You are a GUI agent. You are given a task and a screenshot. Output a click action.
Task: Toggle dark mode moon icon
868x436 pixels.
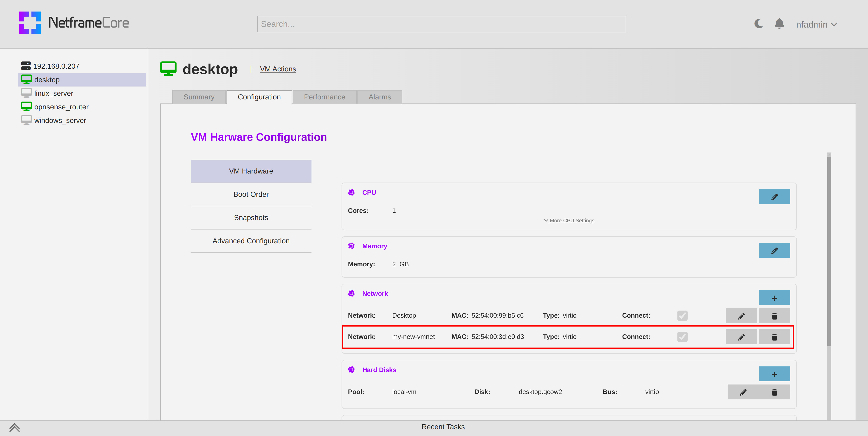click(x=758, y=23)
